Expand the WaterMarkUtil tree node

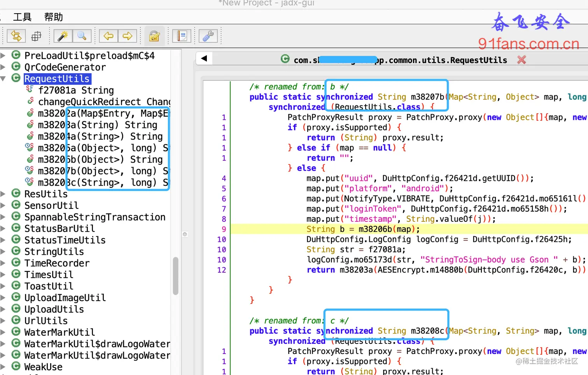[3, 332]
